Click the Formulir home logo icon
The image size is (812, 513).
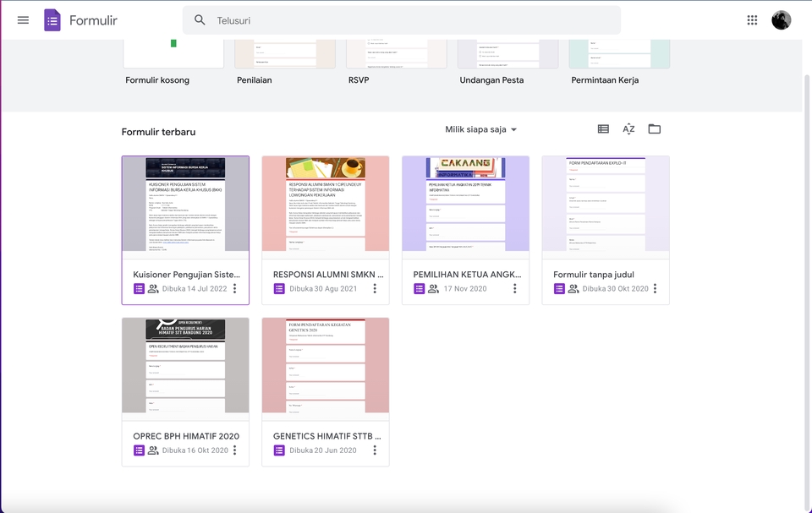pyautogui.click(x=52, y=19)
